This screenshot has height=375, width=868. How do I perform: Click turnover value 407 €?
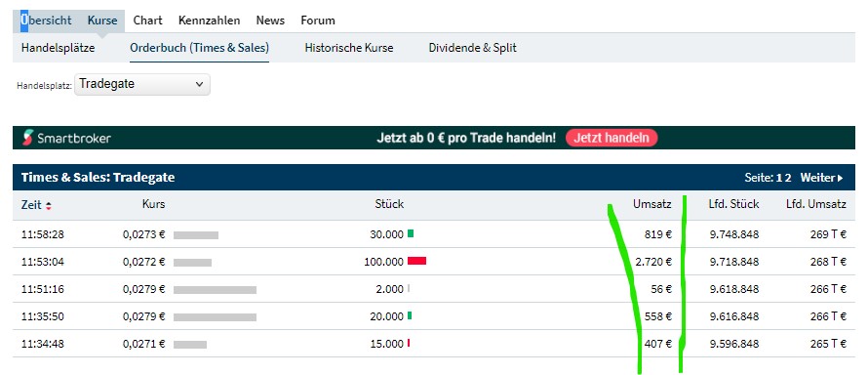click(x=658, y=344)
